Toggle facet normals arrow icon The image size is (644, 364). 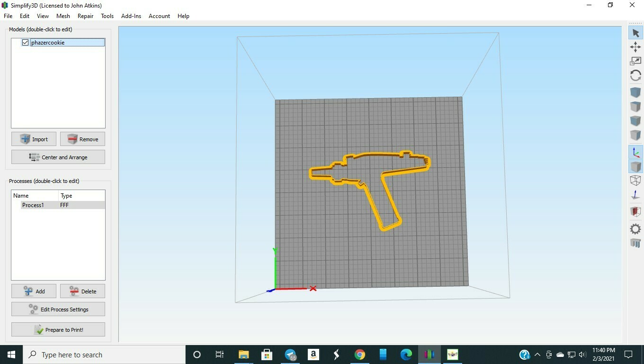635,195
